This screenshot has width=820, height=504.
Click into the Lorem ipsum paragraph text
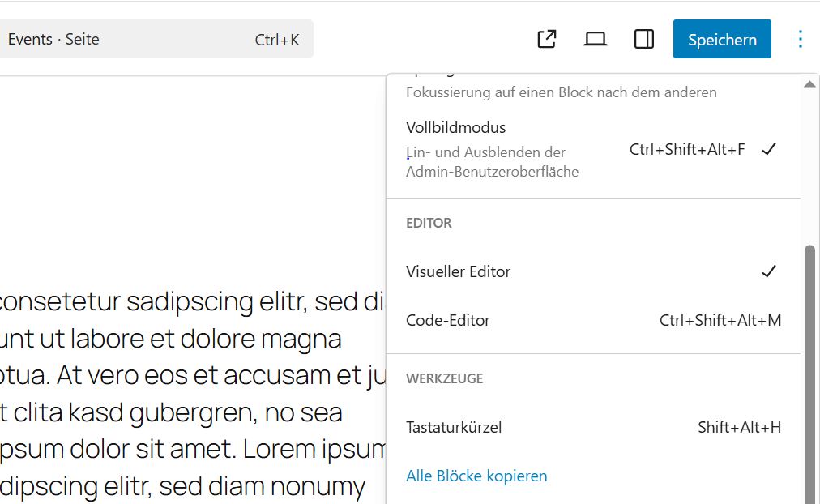tap(186, 376)
